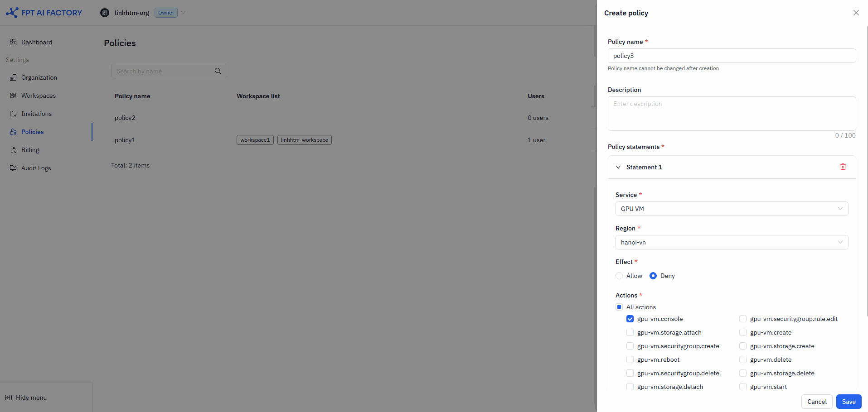The height and width of the screenshot is (412, 868).
Task: Delete Statement 1 with trash icon
Action: (x=843, y=167)
